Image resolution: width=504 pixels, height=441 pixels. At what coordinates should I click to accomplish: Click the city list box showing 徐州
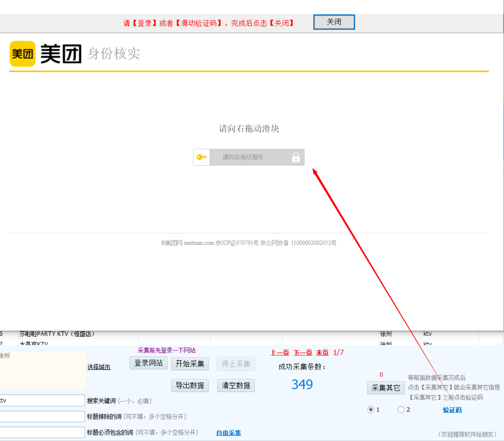[x=43, y=371]
